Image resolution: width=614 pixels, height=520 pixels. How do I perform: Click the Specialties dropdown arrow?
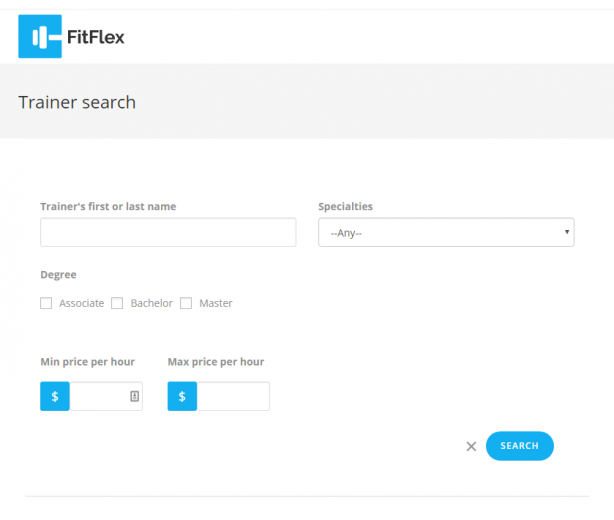pyautogui.click(x=567, y=232)
